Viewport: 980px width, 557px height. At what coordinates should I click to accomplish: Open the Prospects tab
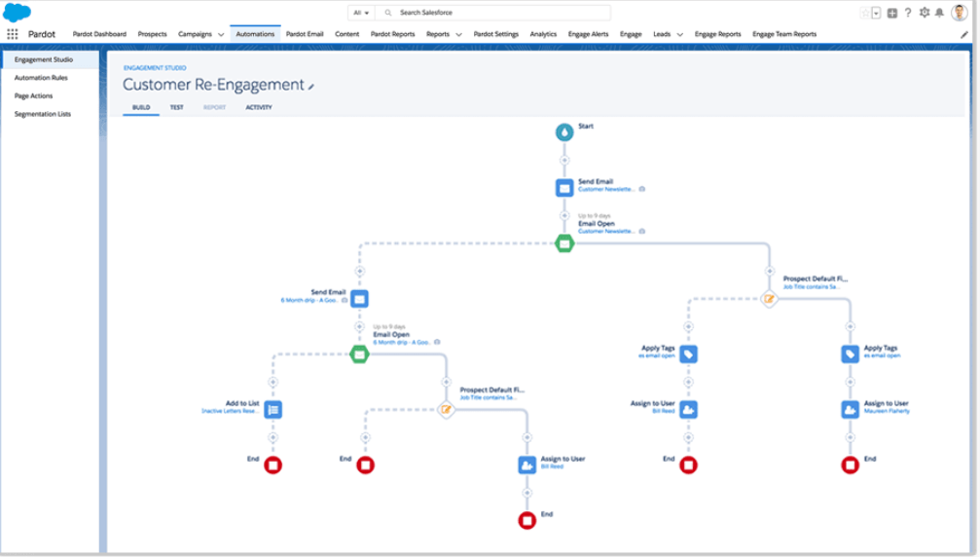[x=152, y=34]
